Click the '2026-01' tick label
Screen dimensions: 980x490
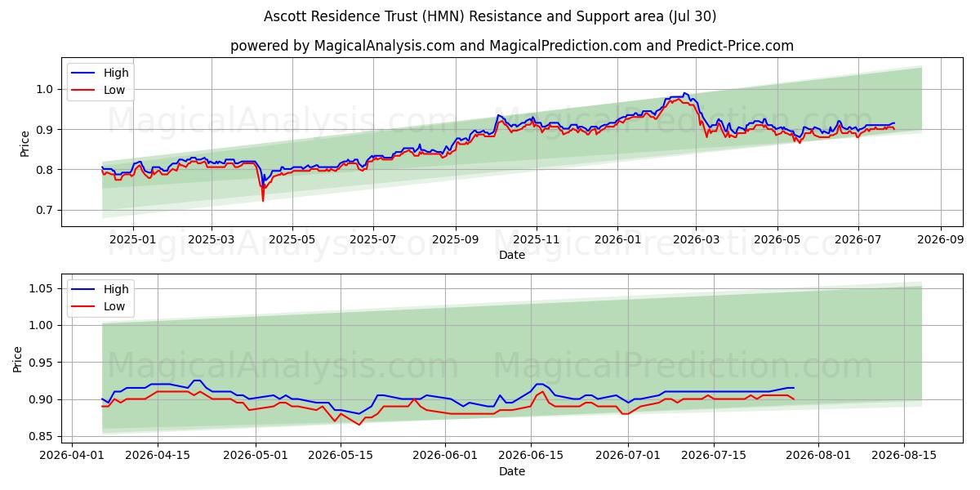617,240
